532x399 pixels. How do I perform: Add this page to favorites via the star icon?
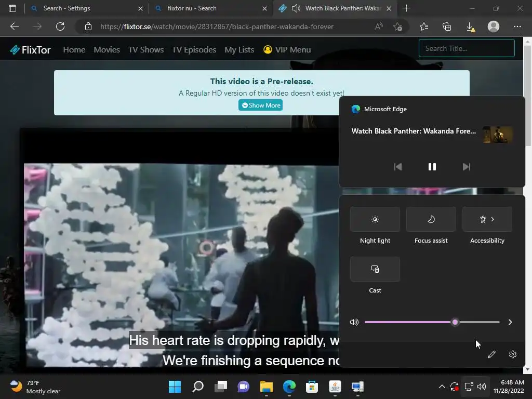pyautogui.click(x=397, y=26)
